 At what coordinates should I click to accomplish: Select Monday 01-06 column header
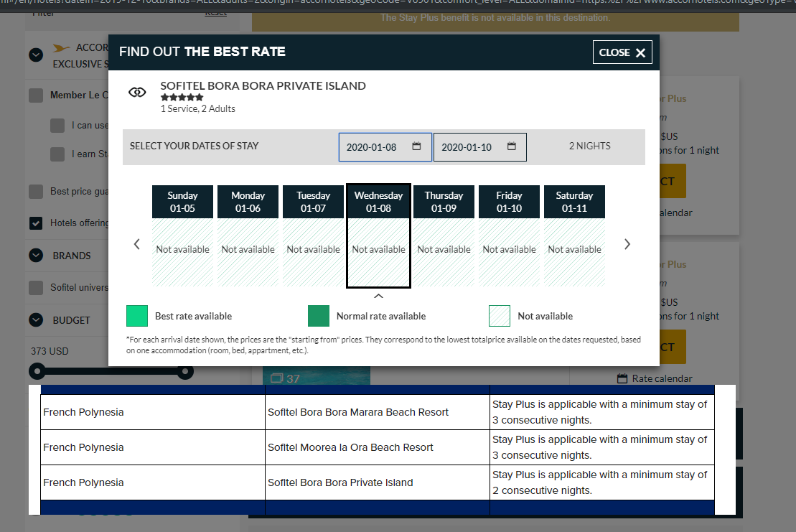coord(248,202)
